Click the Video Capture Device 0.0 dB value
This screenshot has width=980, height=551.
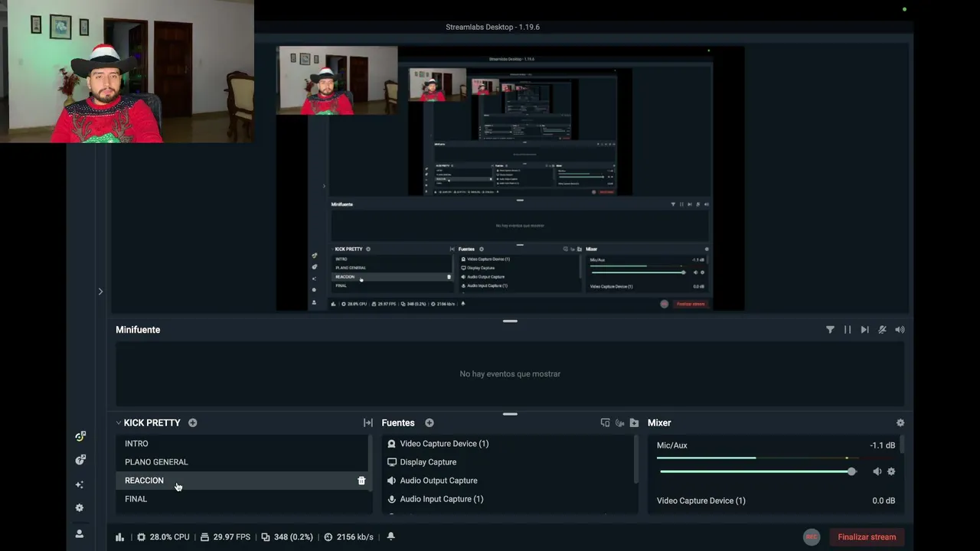click(884, 500)
